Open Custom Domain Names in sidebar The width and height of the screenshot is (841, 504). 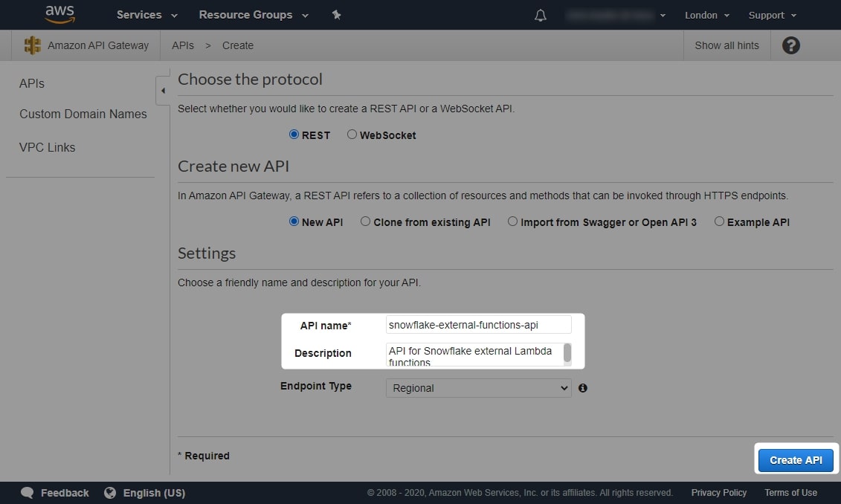tap(83, 114)
